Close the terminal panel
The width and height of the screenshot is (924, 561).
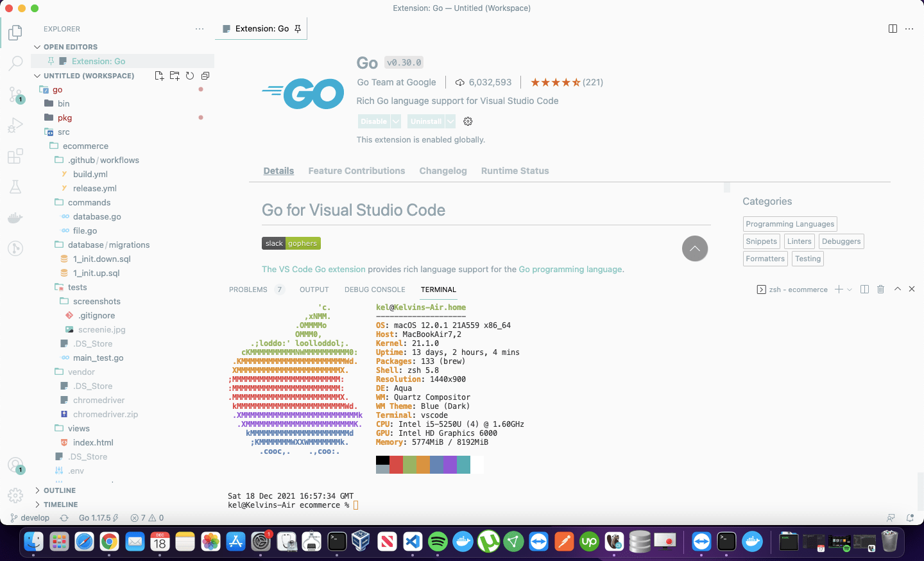(x=912, y=289)
